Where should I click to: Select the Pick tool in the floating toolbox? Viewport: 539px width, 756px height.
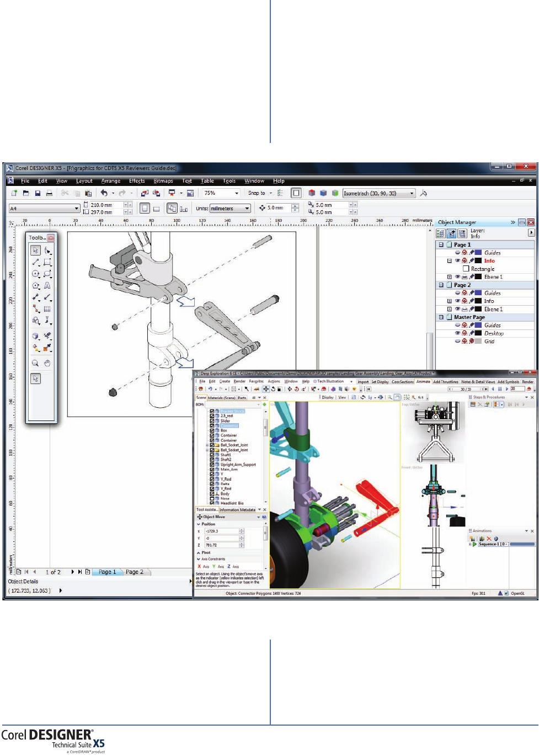coord(35,250)
